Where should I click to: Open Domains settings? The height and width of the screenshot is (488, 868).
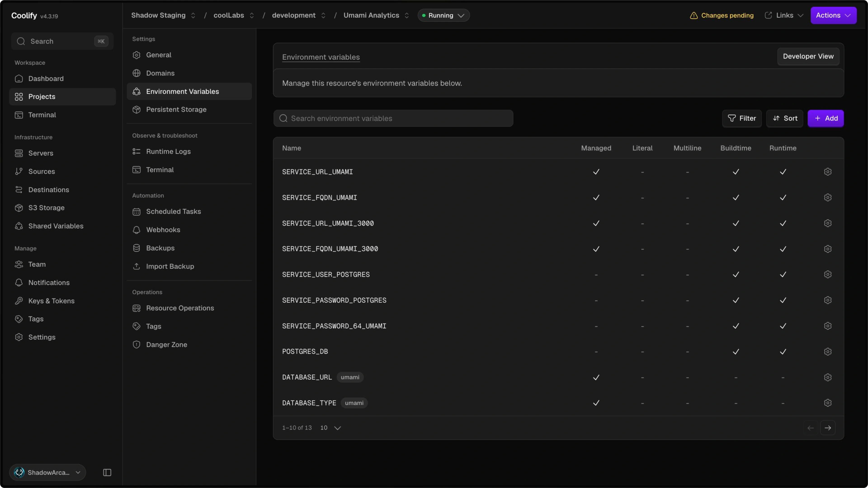tap(189, 73)
